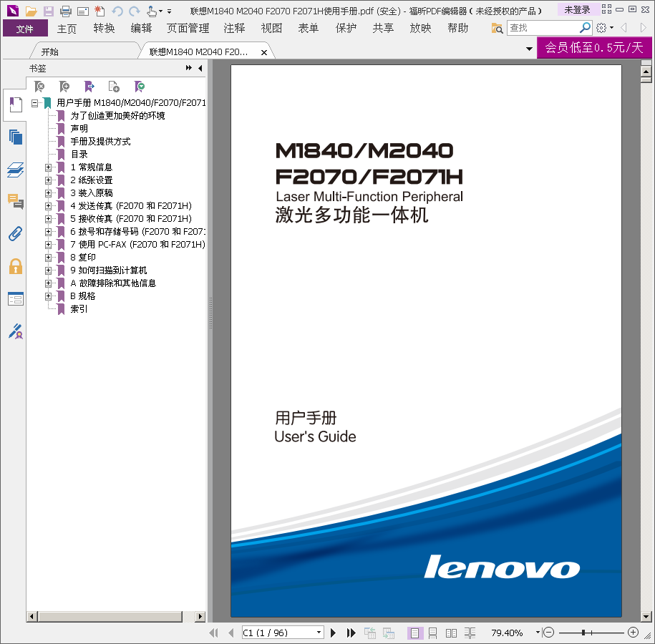The height and width of the screenshot is (644, 655).
Task: Switch to the 开始 document tab
Action: click(x=49, y=52)
